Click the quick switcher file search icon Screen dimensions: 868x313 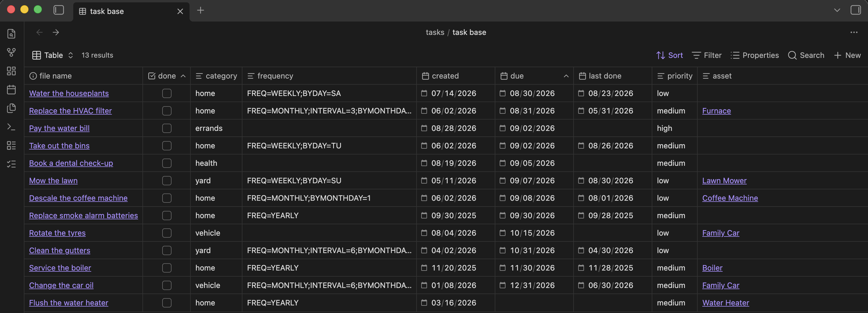tap(11, 34)
